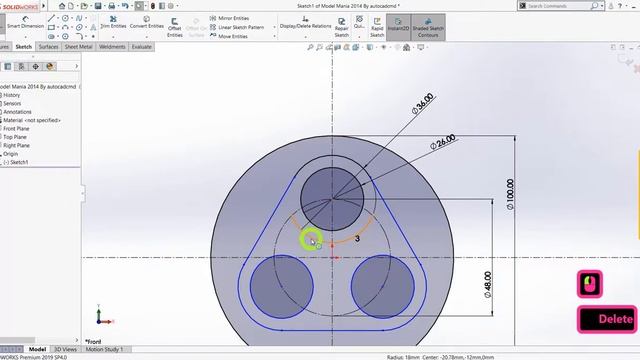Image resolution: width=640 pixels, height=360 pixels.
Task: Choose the Arc sketch tool
Action: click(65, 27)
